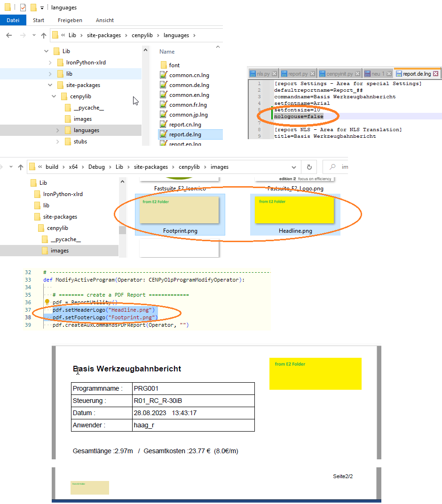Expand the IronPython-xlrd folder using its chevron

(x=50, y=63)
